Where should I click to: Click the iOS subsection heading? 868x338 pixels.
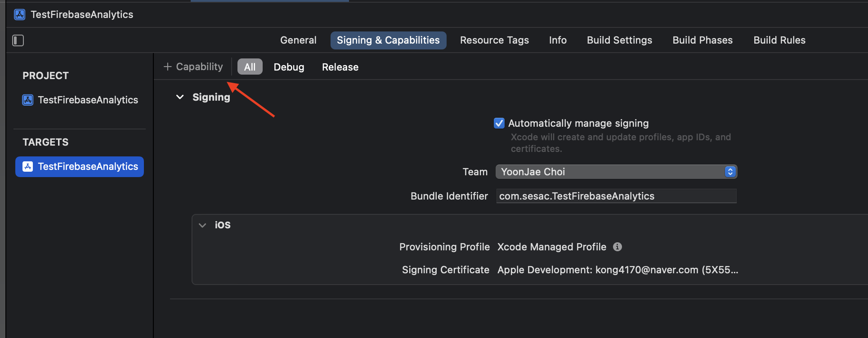[223, 225]
